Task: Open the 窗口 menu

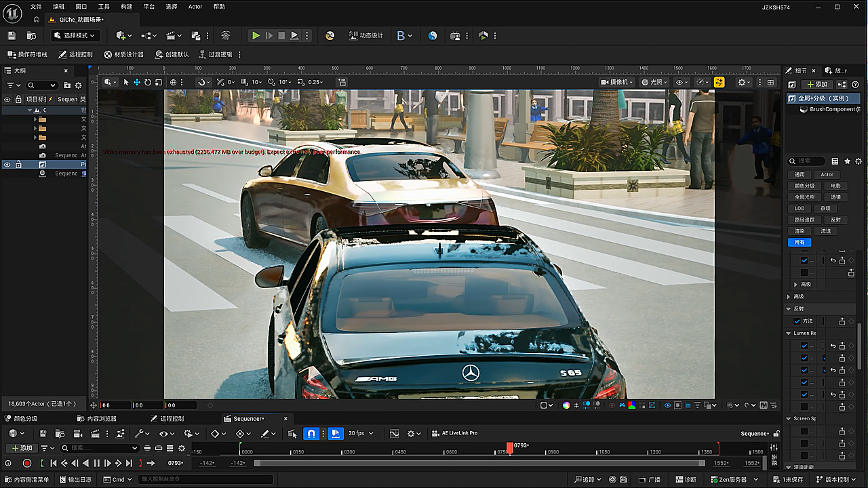Action: tap(81, 7)
